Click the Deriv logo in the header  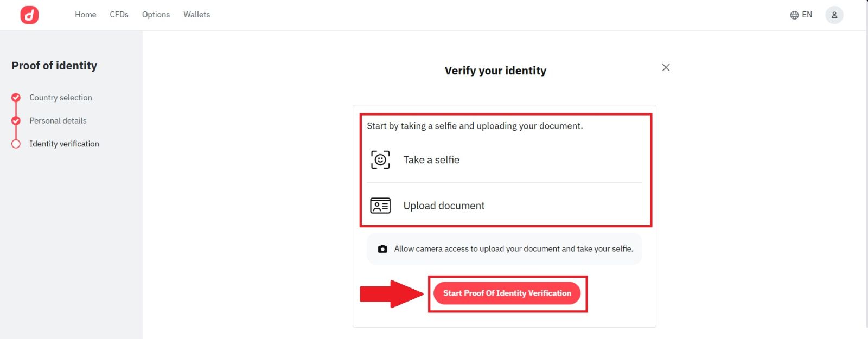click(x=30, y=15)
